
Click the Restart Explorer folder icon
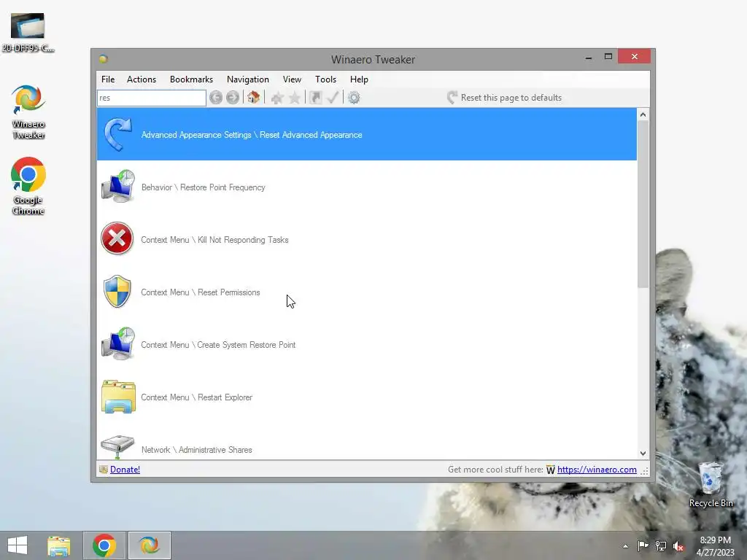118,397
